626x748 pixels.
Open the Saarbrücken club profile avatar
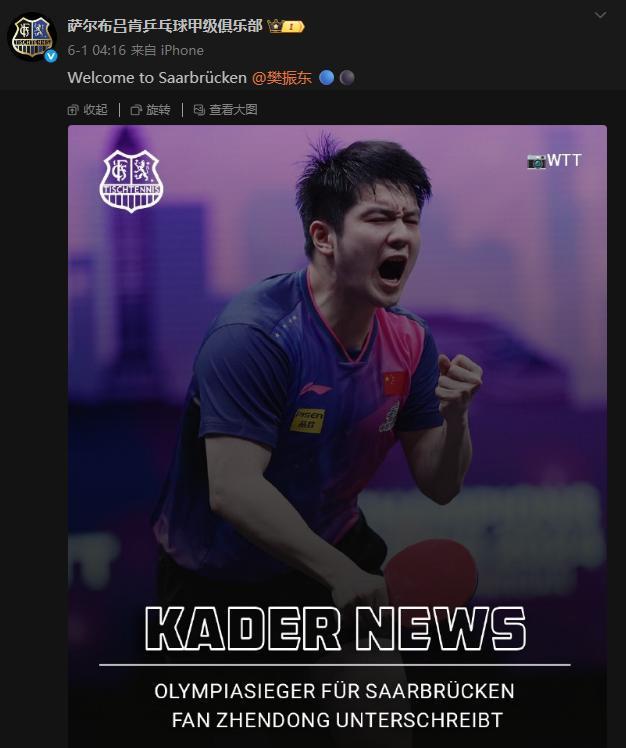[32, 37]
